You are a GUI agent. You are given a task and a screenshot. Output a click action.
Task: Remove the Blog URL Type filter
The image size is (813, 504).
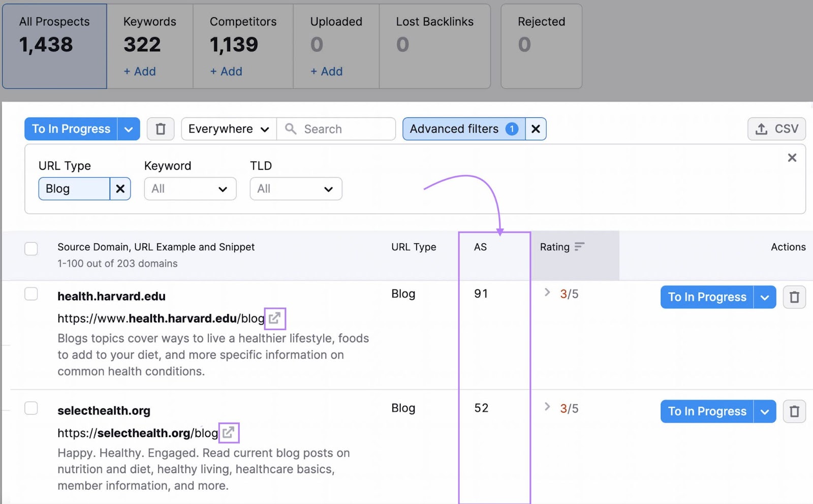[120, 188]
